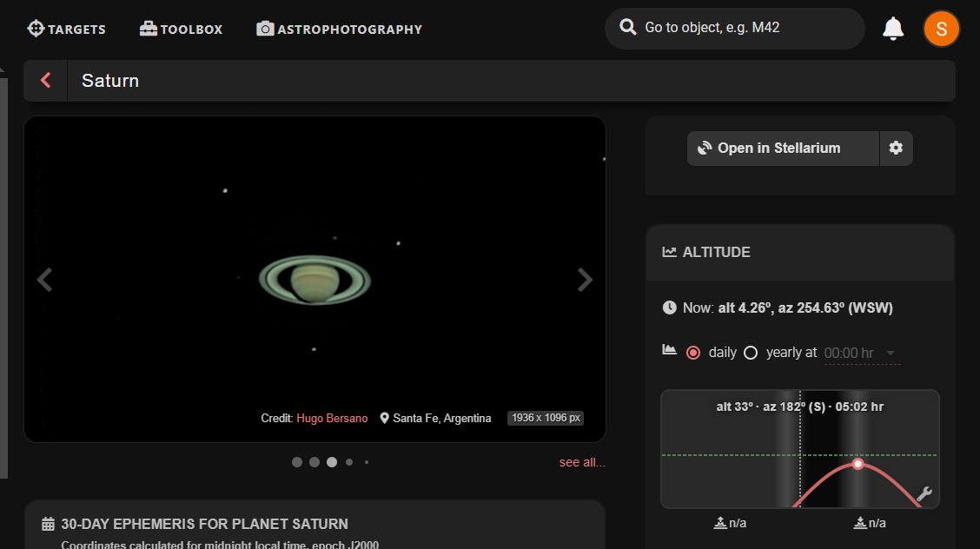980x549 pixels.
Task: Click the left 'n/a' rise indicator
Action: coord(730,523)
